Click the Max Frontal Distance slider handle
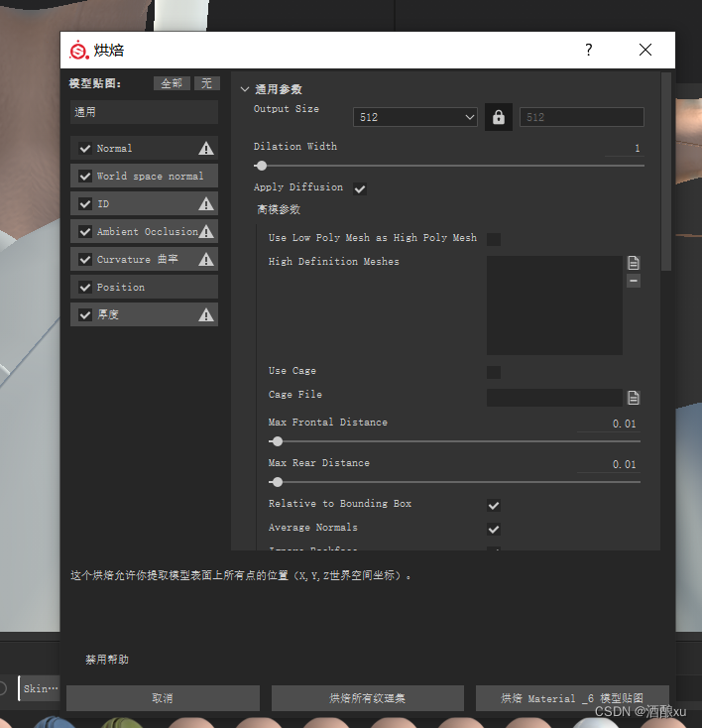The height and width of the screenshot is (728, 702). 278,441
